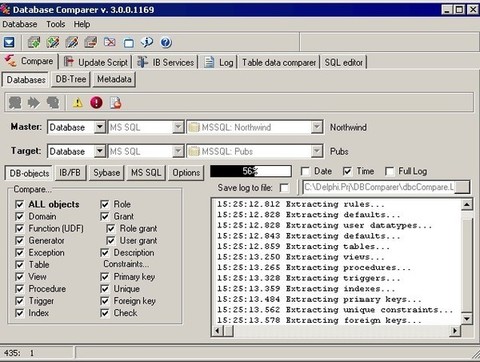
Task: Toggle the Save log to file checkbox
Action: point(284,188)
